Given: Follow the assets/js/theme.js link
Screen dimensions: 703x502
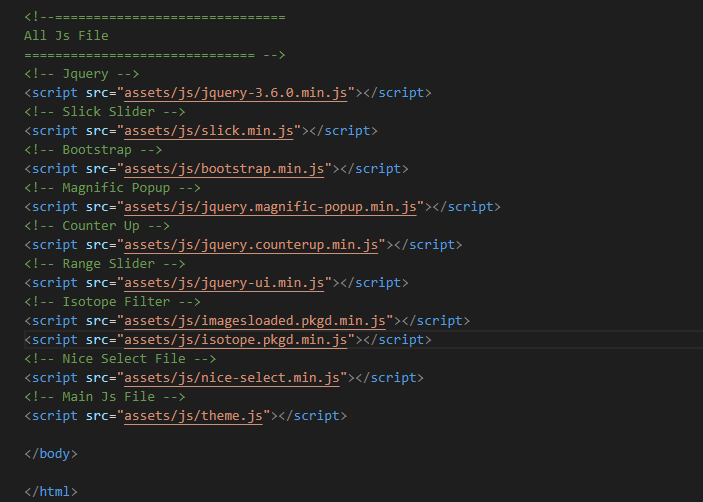Looking at the screenshot, I should [193, 416].
